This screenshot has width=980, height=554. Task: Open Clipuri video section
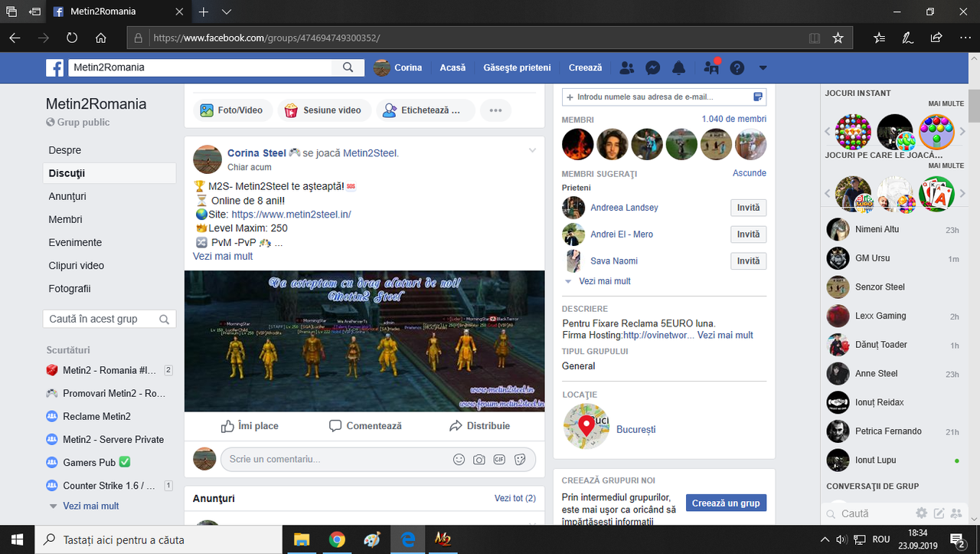click(77, 265)
